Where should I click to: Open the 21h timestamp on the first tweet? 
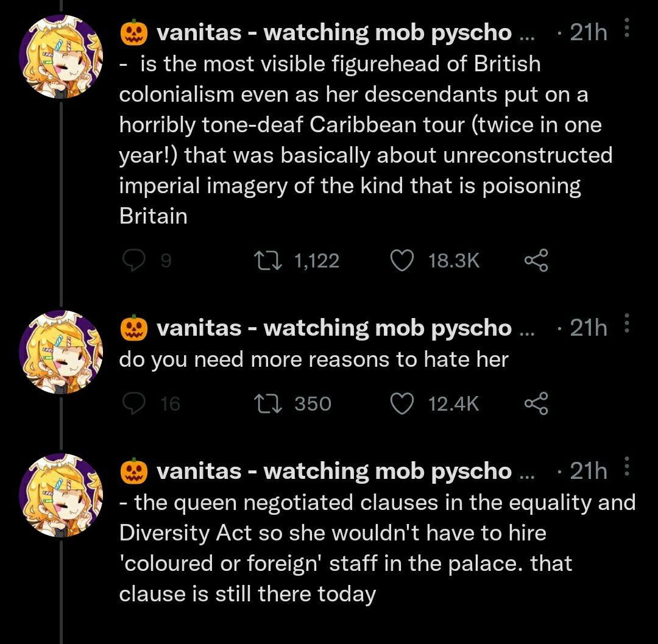click(x=589, y=33)
